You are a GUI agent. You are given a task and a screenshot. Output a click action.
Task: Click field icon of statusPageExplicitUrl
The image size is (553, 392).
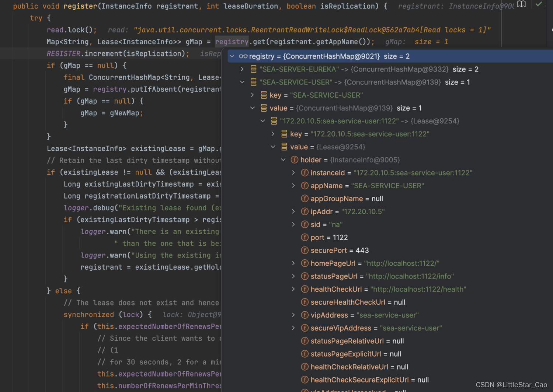point(305,354)
